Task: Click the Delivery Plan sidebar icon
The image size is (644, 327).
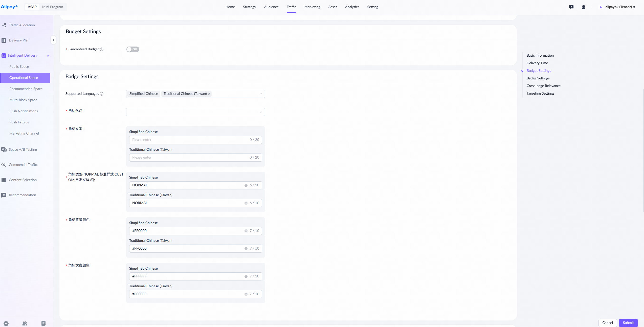Action: pos(4,40)
